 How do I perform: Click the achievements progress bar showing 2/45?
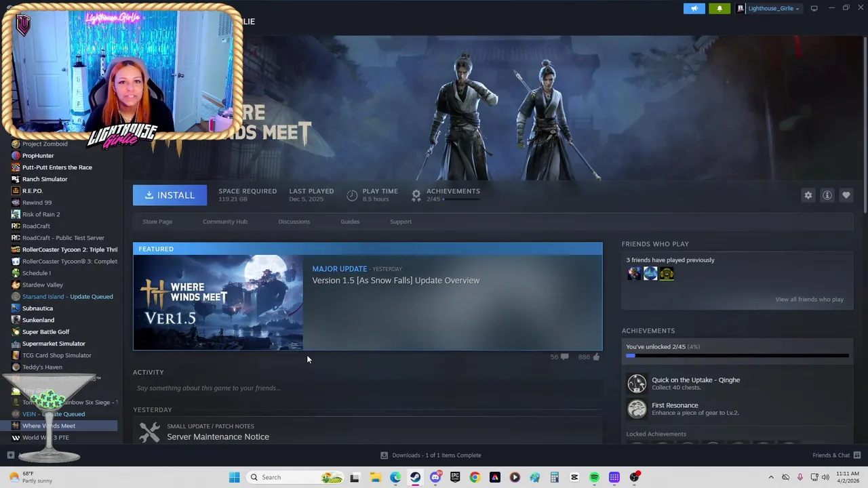(737, 355)
